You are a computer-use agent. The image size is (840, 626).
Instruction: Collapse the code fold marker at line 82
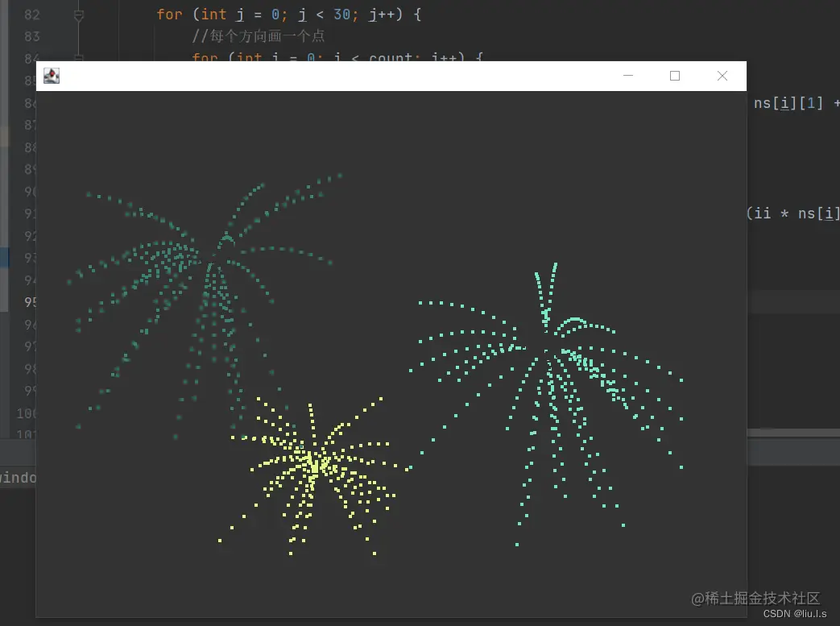(x=79, y=15)
